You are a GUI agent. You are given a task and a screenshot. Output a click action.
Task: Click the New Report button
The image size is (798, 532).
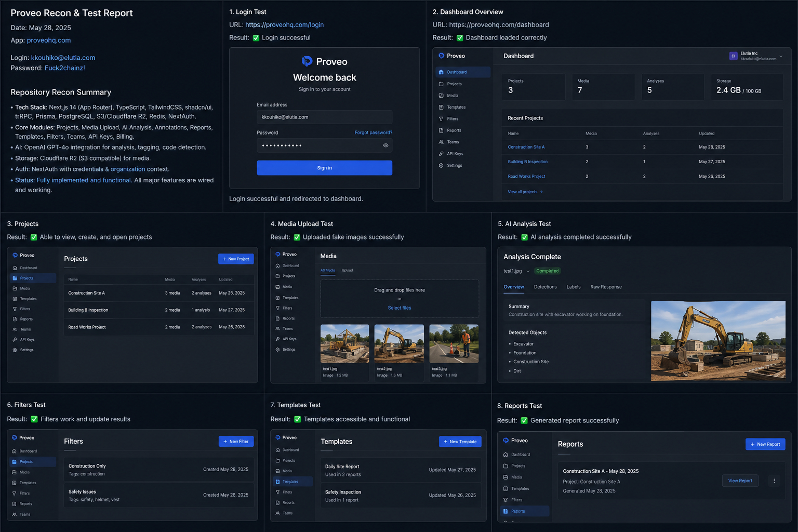[x=765, y=444]
